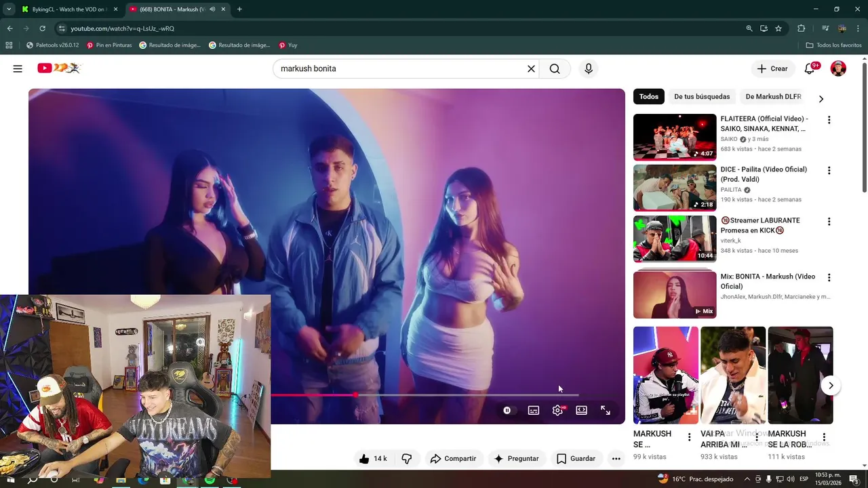Open options for DICE - Pailita video
The height and width of the screenshot is (488, 868).
tap(829, 171)
